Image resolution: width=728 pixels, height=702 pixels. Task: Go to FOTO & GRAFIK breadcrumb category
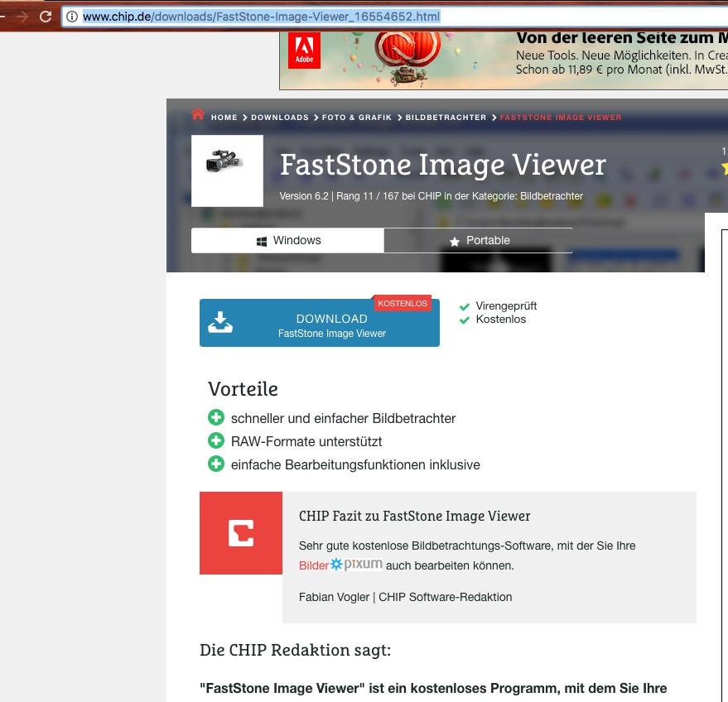tap(357, 118)
